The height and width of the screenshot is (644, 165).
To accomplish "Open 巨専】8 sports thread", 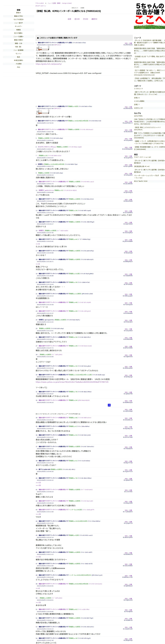I will click(137, 98).
